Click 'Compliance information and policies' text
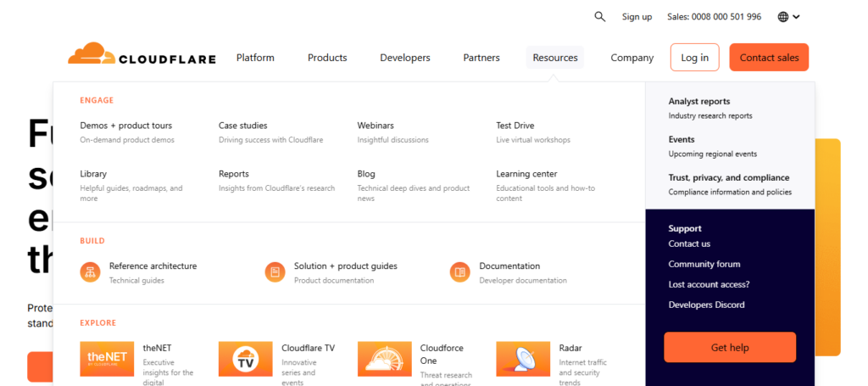Image resolution: width=868 pixels, height=386 pixels. (x=730, y=193)
